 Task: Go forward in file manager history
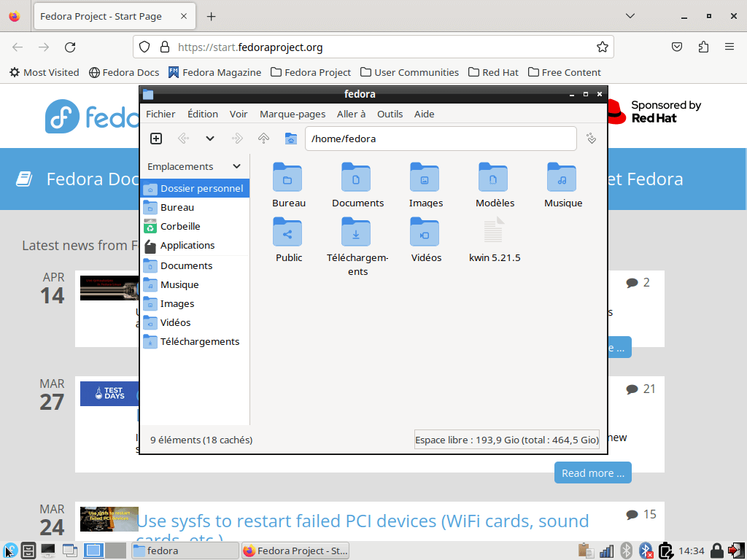pos(237,139)
